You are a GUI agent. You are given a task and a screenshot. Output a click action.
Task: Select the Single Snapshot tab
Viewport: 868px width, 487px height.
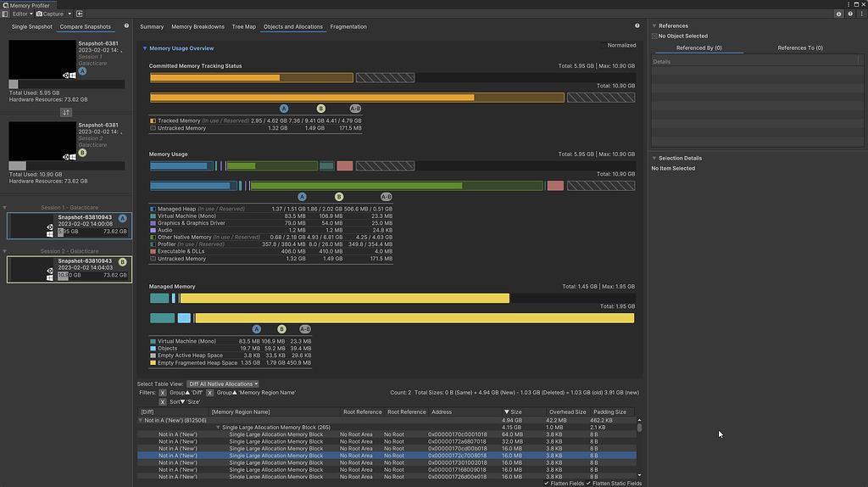click(31, 27)
